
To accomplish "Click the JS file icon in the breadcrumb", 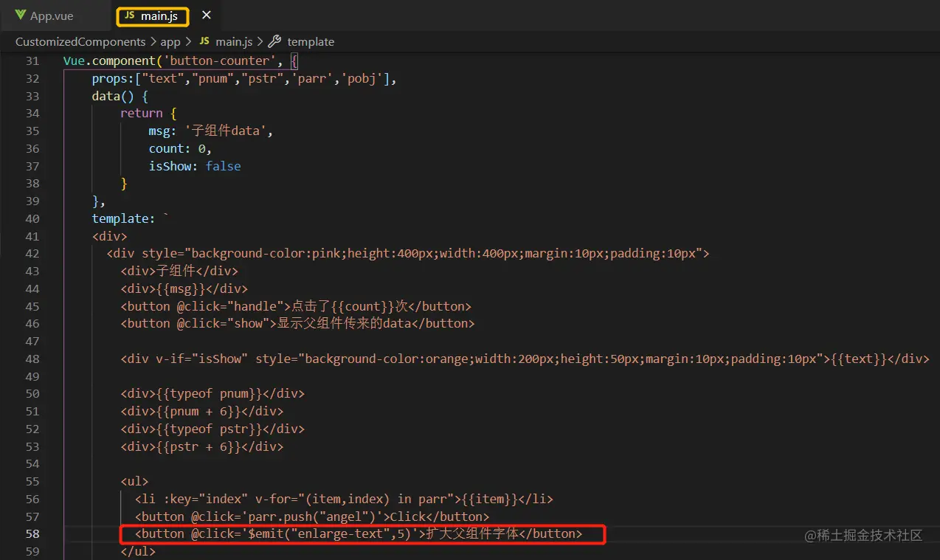I will click(x=204, y=42).
